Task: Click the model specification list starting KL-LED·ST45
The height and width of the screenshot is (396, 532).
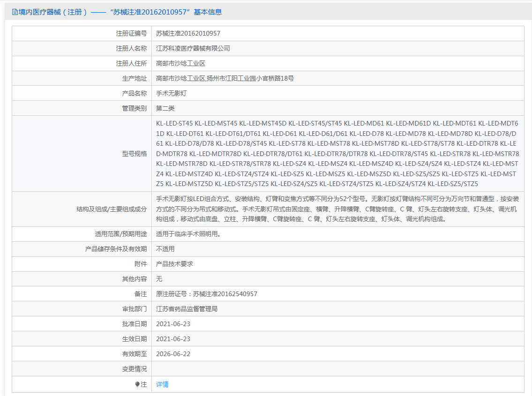Action: (x=337, y=154)
